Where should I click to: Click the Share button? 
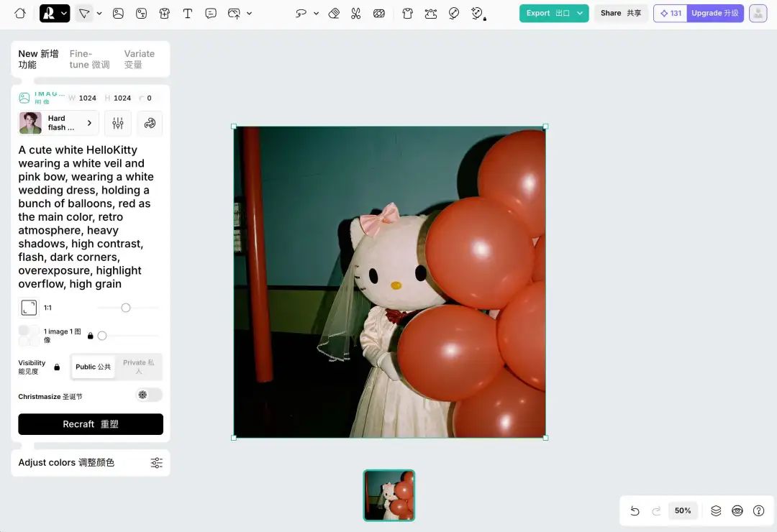(621, 14)
